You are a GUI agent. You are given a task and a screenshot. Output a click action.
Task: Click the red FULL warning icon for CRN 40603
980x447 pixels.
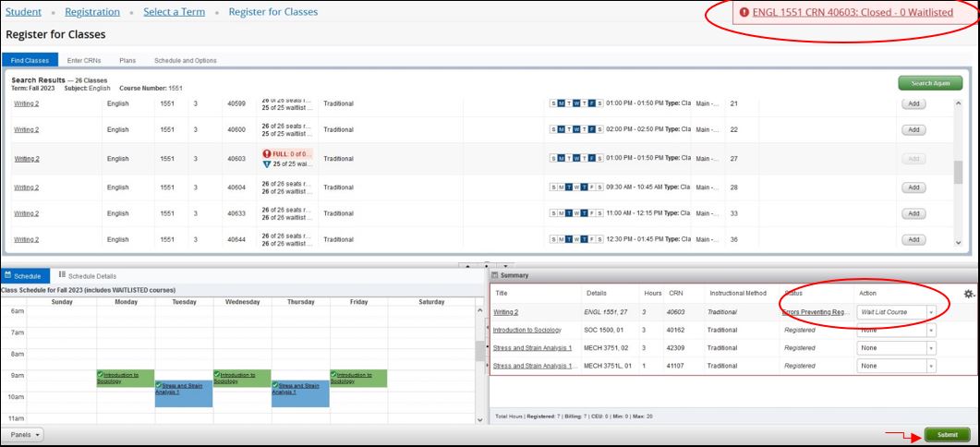[267, 153]
